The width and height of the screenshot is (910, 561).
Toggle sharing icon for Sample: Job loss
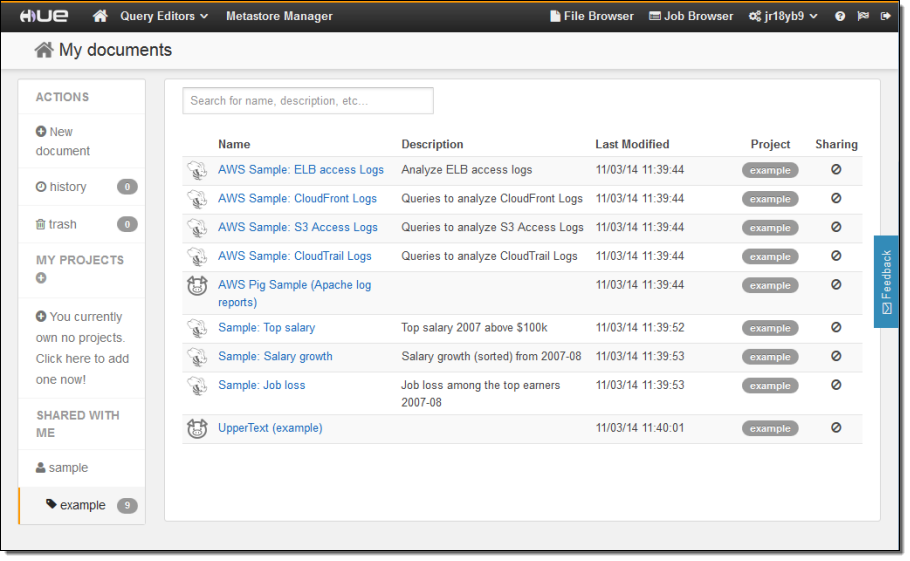point(836,385)
